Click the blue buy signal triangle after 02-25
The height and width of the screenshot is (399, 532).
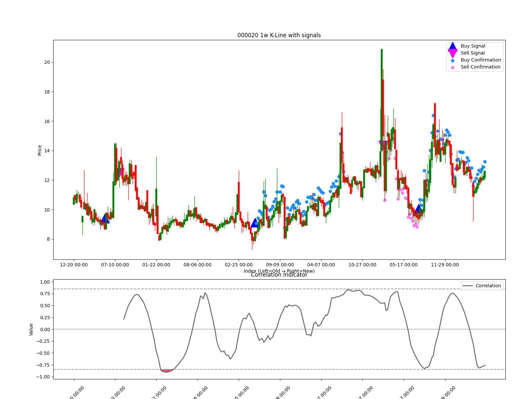coord(255,223)
